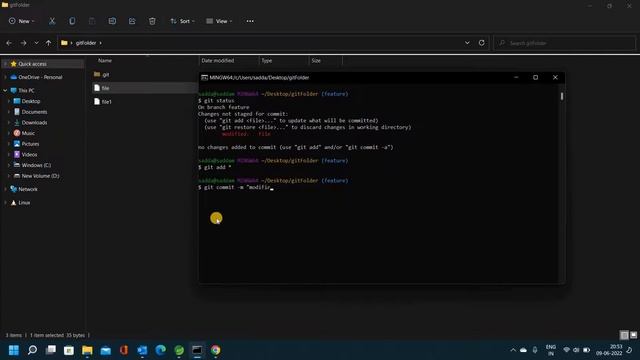
Task: Open Microsoft Store from taskbar
Action: point(69,350)
